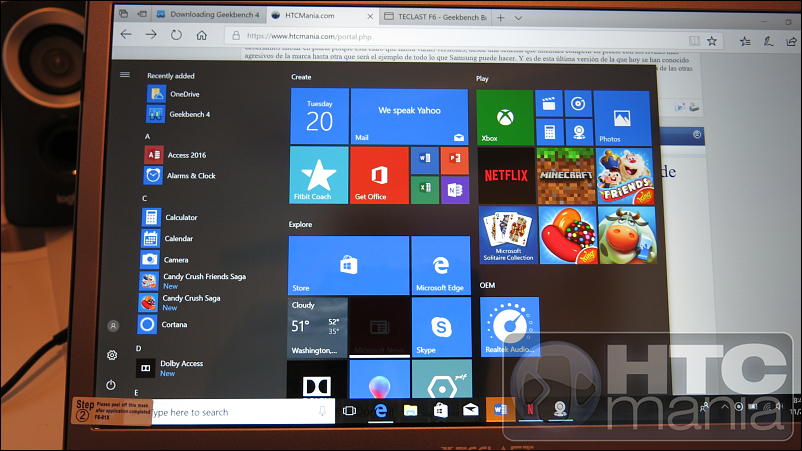The width and height of the screenshot is (802, 451).
Task: Toggle Reading view in Edge address bar
Action: (x=694, y=41)
